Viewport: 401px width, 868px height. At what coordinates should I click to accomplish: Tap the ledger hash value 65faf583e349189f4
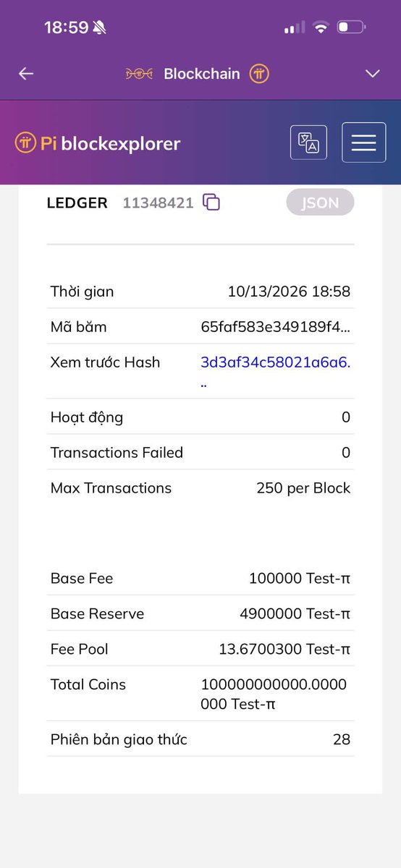coord(276,327)
